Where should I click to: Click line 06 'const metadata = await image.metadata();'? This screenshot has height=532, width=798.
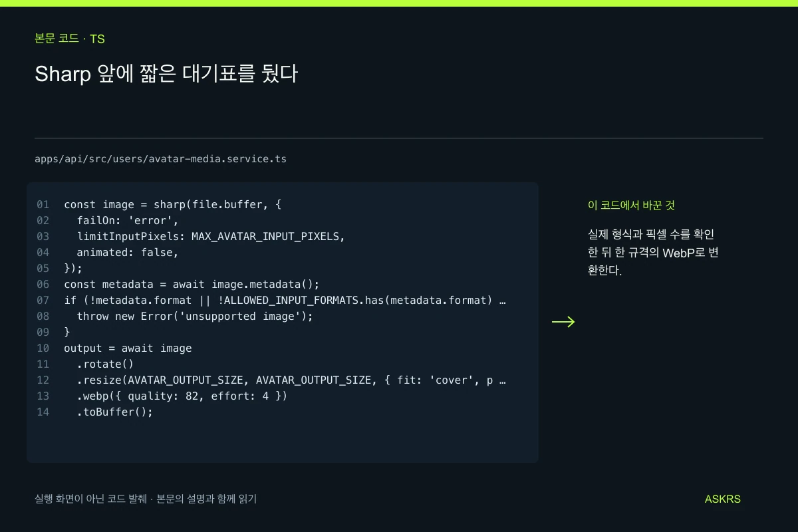click(x=192, y=284)
